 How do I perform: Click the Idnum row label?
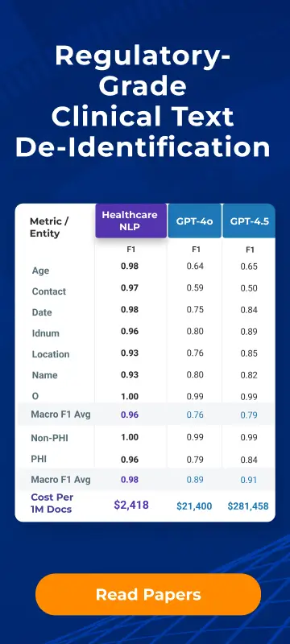[46, 333]
